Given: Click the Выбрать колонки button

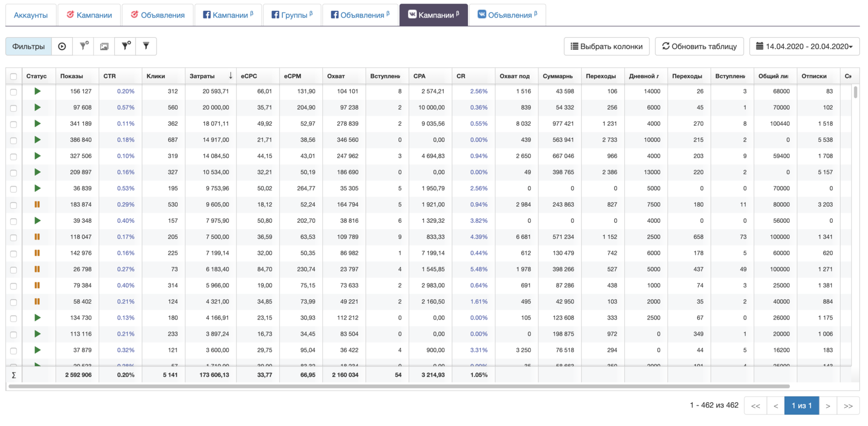Looking at the screenshot, I should point(607,47).
